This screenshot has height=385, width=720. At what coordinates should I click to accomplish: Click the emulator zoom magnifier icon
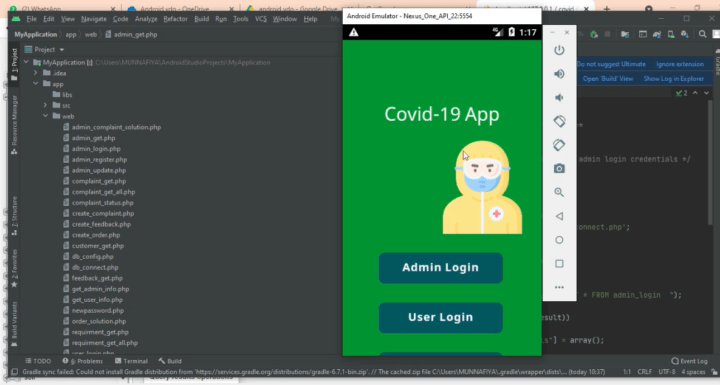[559, 192]
